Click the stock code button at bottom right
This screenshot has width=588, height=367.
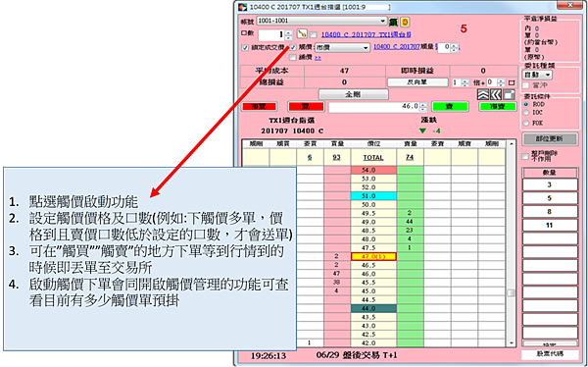click(x=550, y=354)
